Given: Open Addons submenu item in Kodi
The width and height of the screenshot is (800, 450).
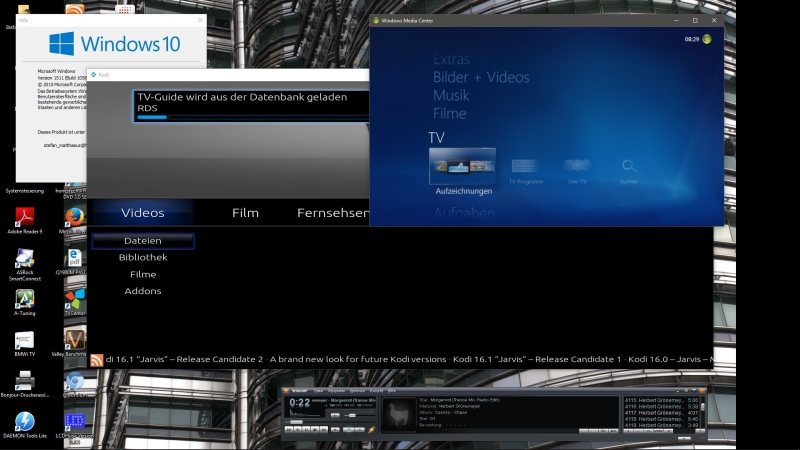Looking at the screenshot, I should [143, 291].
